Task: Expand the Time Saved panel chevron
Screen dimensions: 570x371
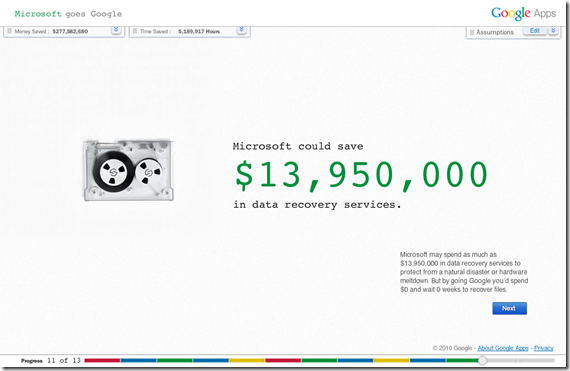Action: click(x=241, y=30)
